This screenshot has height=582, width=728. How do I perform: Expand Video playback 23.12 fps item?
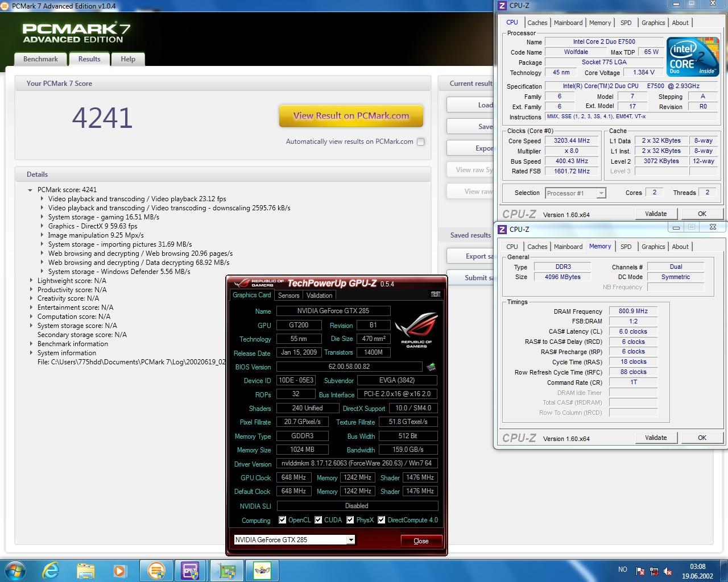42,199
